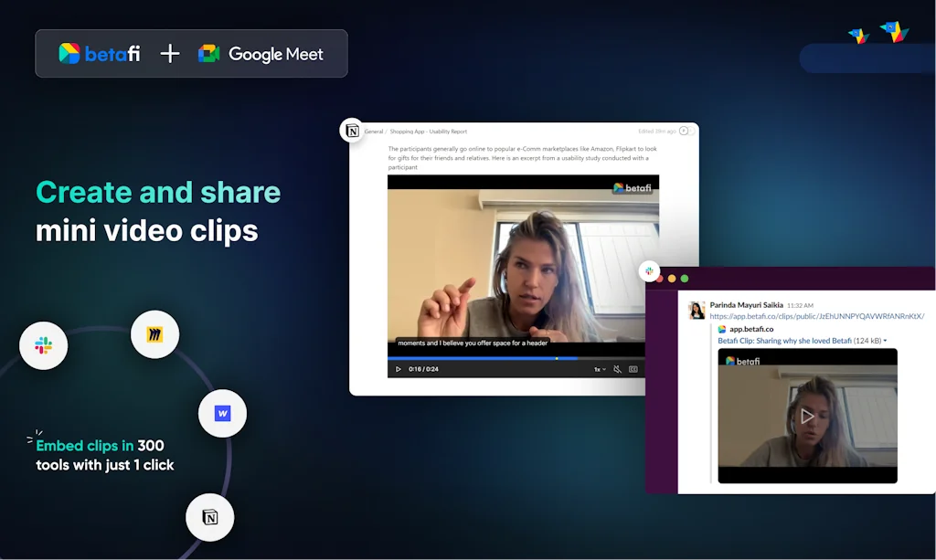Seek on the blue video progress bar

point(482,358)
